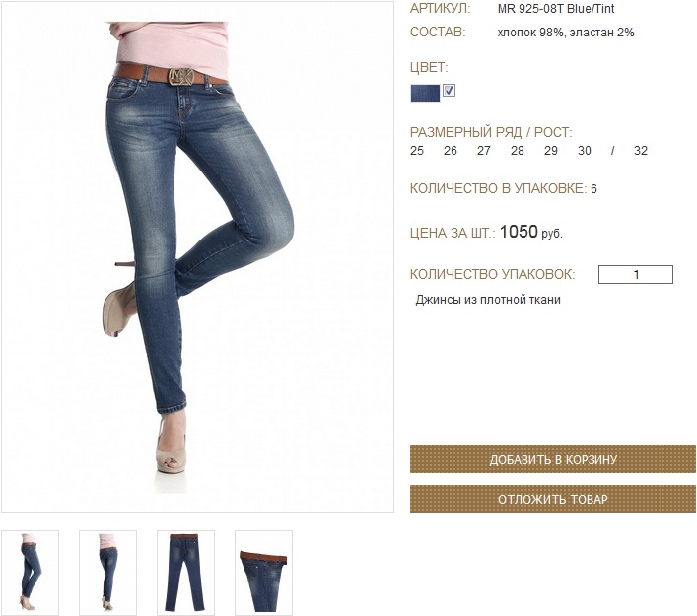Screen dimensions: 697x616
Task: Open the side-view jeans thumbnail
Action: (x=31, y=573)
